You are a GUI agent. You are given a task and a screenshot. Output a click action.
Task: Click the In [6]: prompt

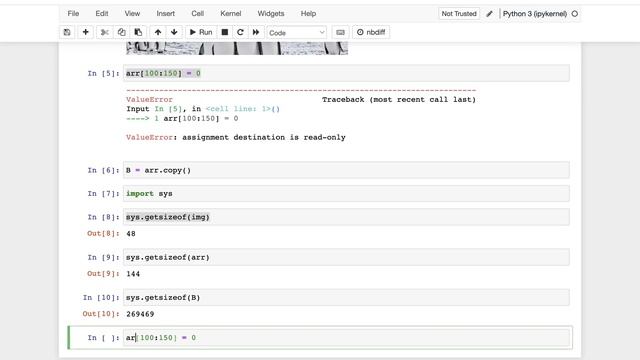click(103, 170)
